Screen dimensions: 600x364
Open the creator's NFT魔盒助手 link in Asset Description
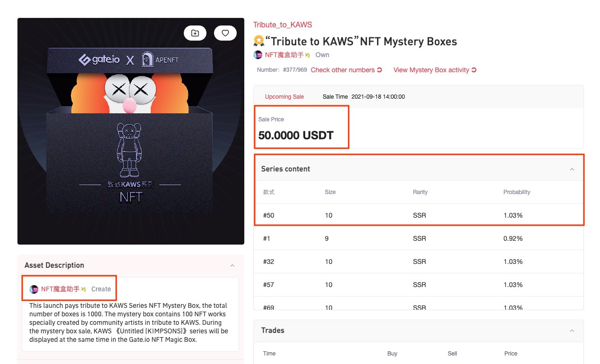point(60,289)
